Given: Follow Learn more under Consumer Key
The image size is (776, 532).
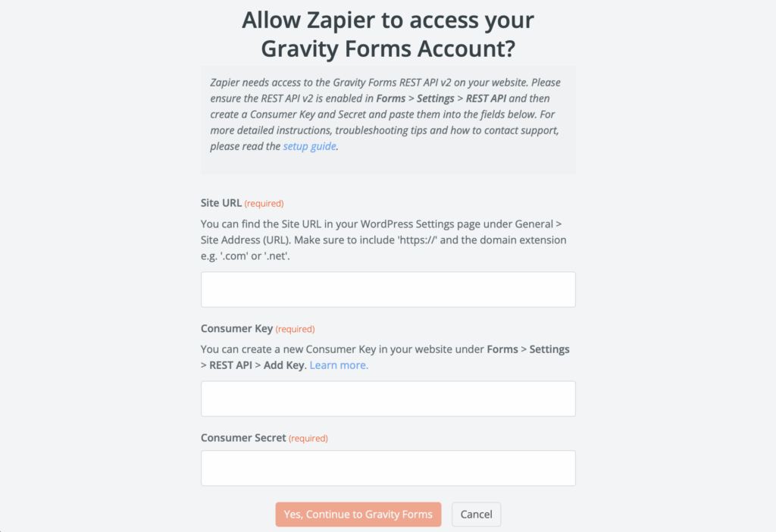Looking at the screenshot, I should (x=338, y=365).
